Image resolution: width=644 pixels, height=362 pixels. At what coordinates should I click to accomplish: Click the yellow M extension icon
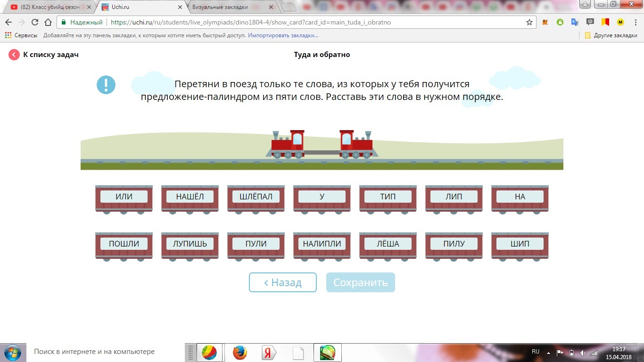pyautogui.click(x=620, y=22)
